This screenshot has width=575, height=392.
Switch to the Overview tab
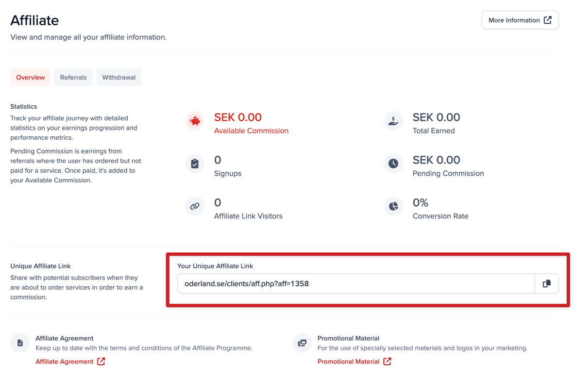pyautogui.click(x=30, y=78)
